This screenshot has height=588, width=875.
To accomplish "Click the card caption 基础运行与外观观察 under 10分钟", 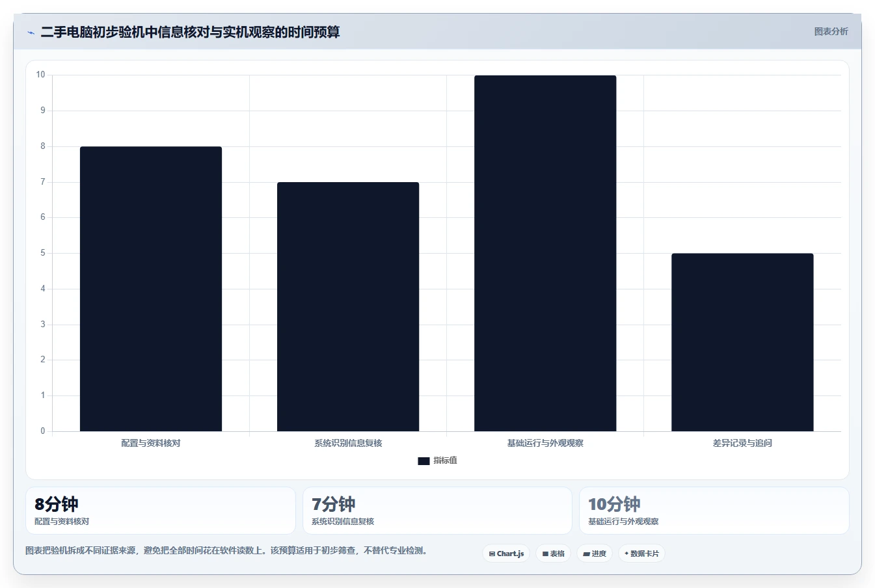I will [x=623, y=522].
